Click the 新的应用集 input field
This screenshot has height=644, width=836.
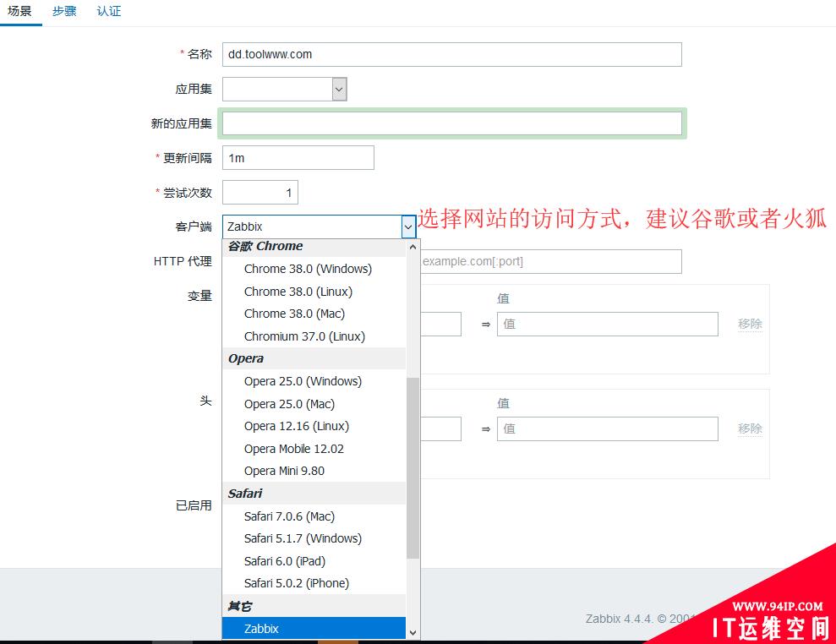click(451, 123)
